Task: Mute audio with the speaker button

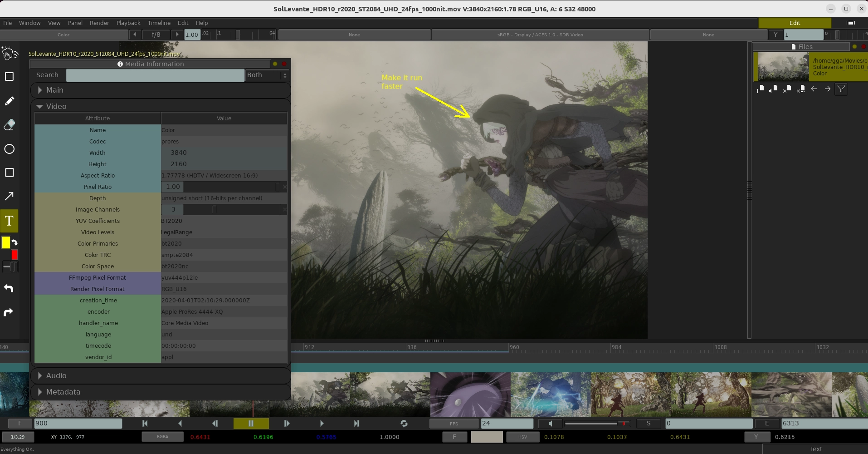Action: pos(550,423)
